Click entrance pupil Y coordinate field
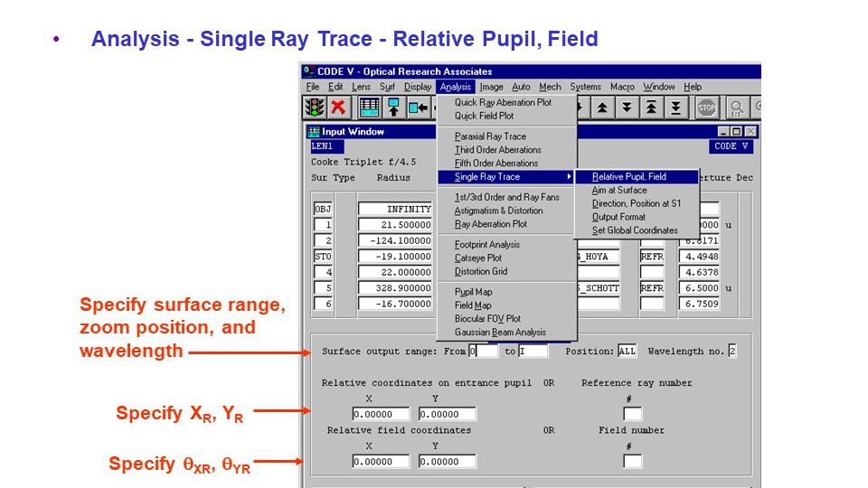The width and height of the screenshot is (868, 488). tap(448, 414)
